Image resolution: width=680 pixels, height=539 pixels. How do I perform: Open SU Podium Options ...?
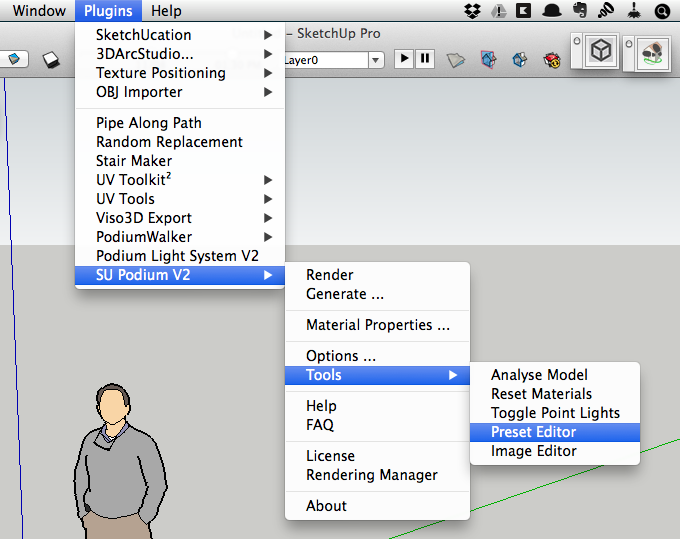coord(377,356)
